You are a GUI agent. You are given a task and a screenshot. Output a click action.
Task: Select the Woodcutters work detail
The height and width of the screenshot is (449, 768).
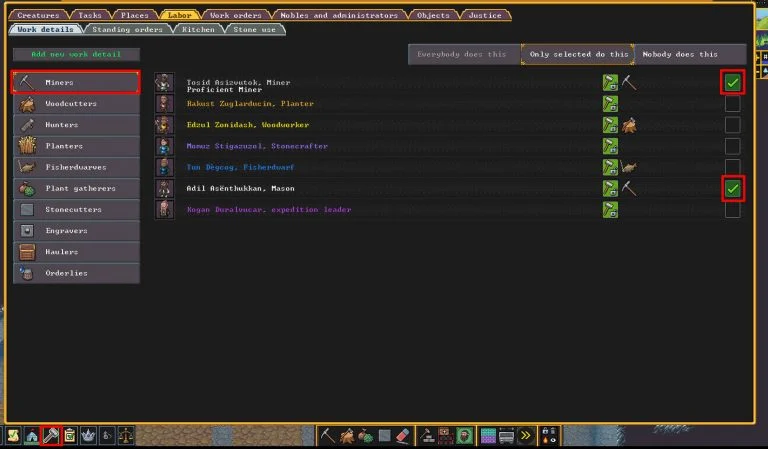(76, 104)
